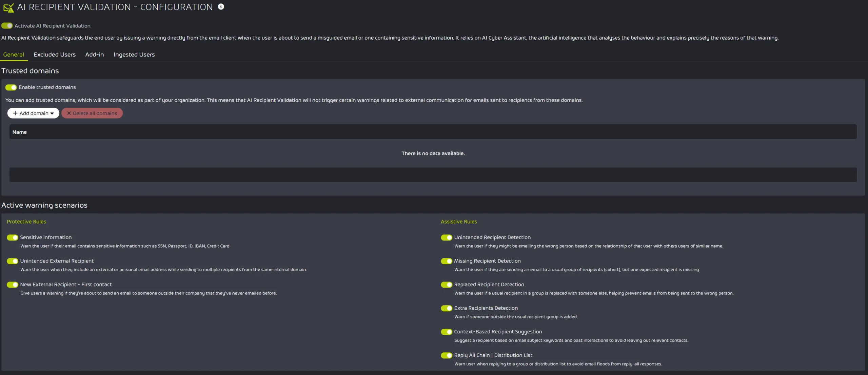The height and width of the screenshot is (375, 868).
Task: Switch to Excluded Users tab
Action: (x=55, y=55)
